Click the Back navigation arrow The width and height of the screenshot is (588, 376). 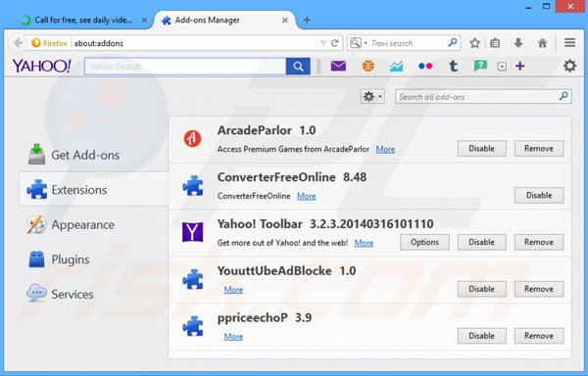(18, 43)
